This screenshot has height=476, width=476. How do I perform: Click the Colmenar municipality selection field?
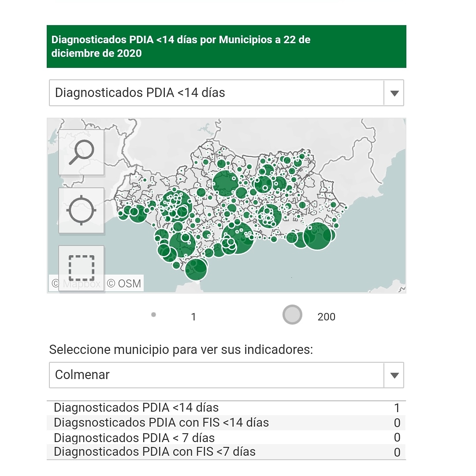click(227, 375)
